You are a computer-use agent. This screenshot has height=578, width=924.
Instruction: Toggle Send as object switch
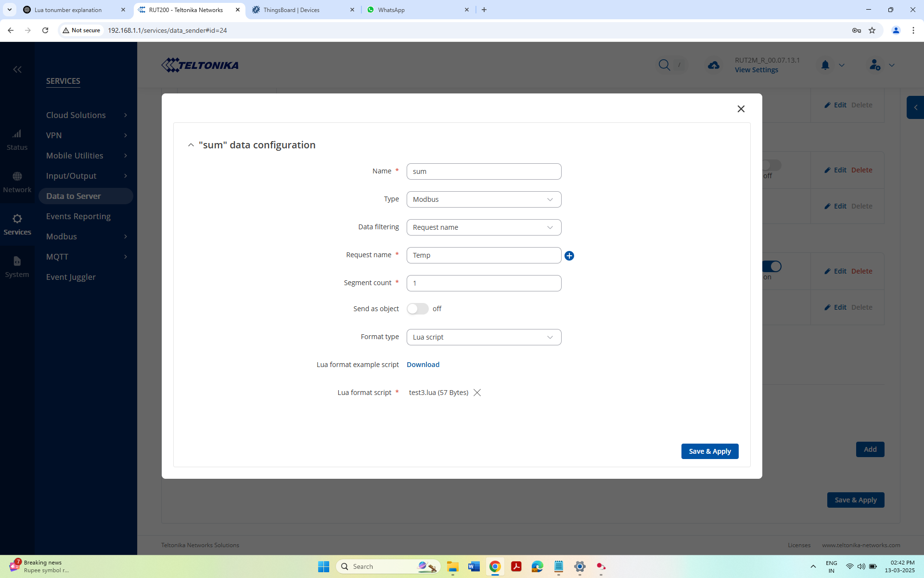[x=418, y=309]
